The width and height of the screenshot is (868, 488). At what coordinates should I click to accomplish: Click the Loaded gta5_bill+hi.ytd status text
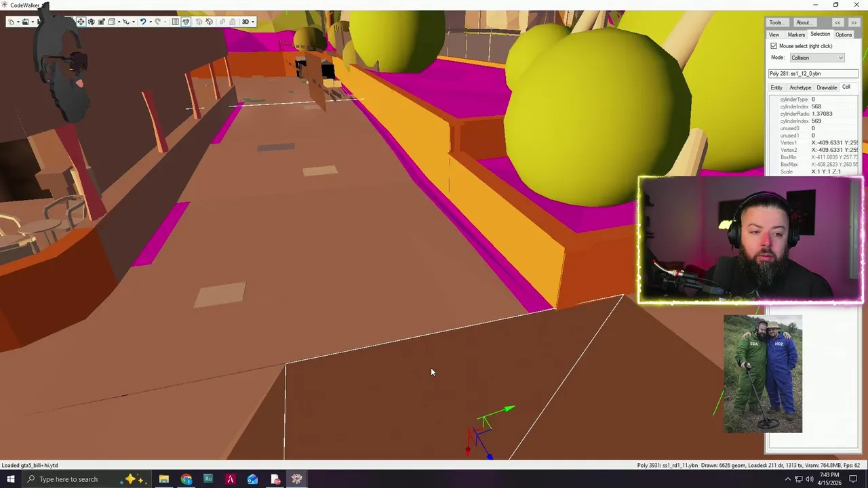point(30,465)
